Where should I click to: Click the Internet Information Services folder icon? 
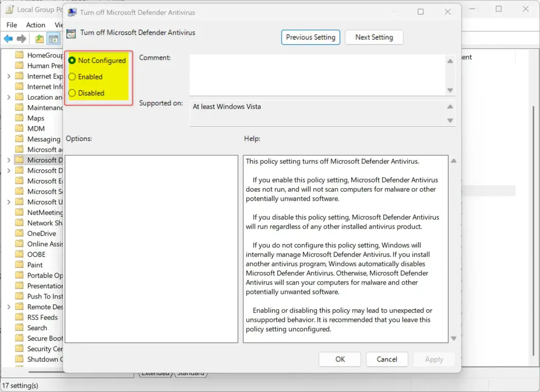20,87
